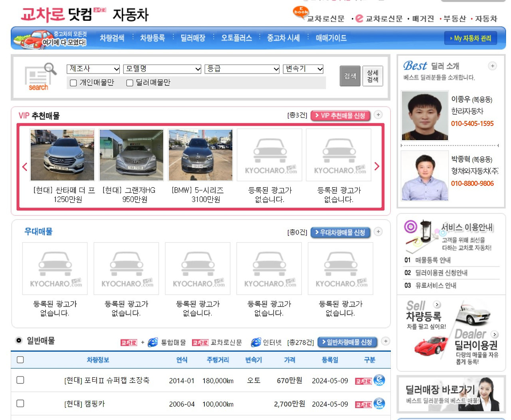Click the Dealer 딜러이용권 arrow icon
Screen dimensions: 511x420
click(495, 335)
